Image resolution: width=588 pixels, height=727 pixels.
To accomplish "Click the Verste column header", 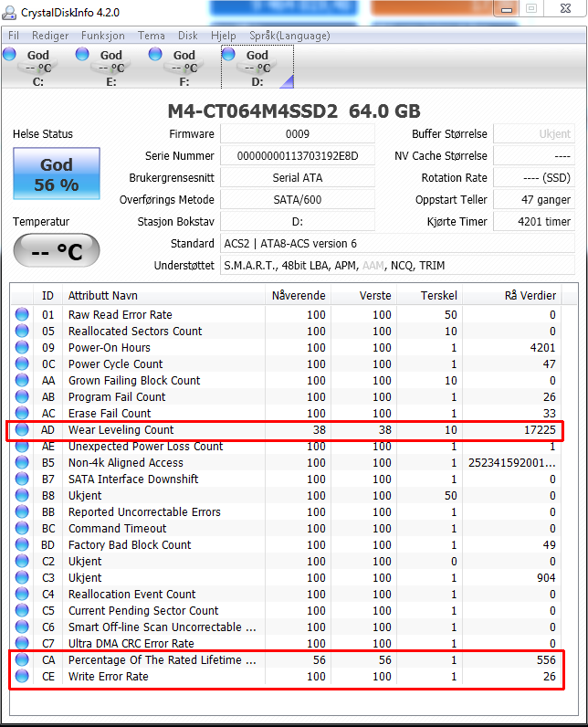I will 363,295.
